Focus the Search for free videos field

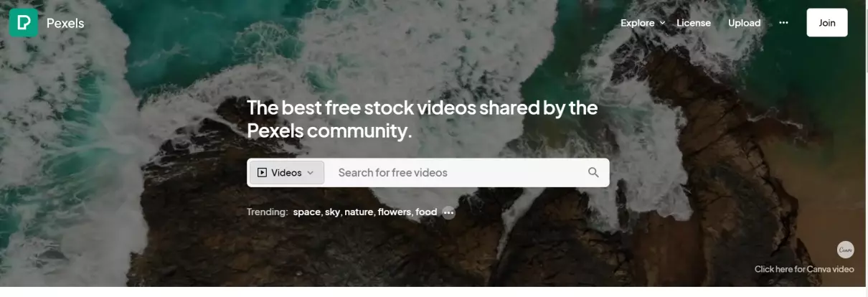tap(456, 172)
